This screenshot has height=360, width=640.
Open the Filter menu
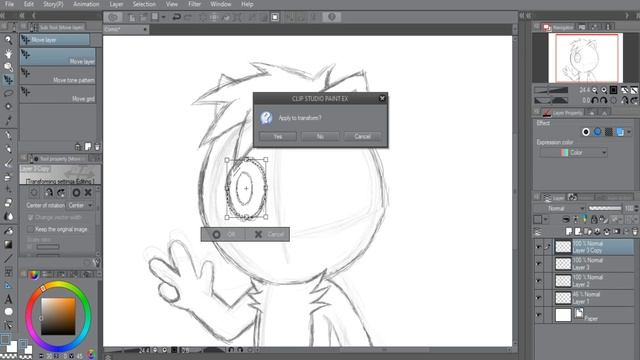[194, 4]
